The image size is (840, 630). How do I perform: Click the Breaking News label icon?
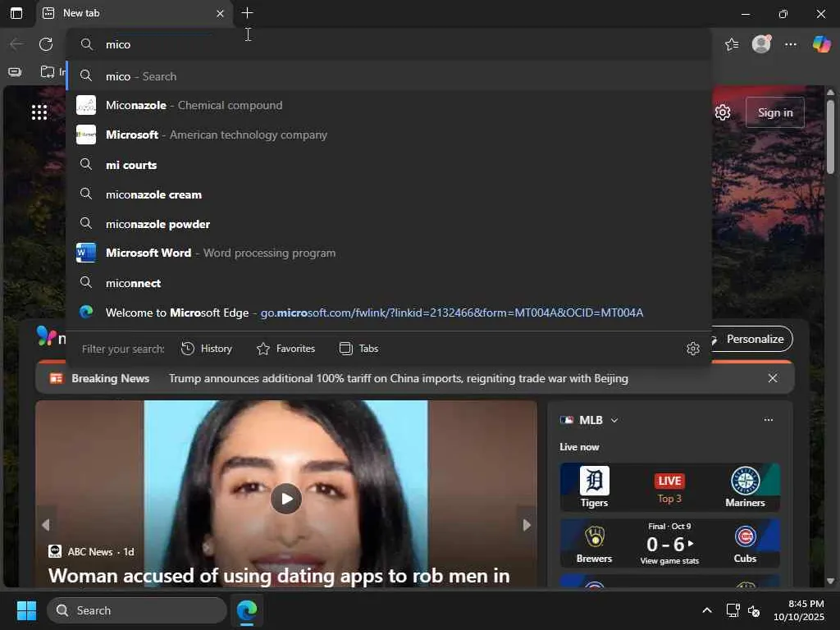57,379
